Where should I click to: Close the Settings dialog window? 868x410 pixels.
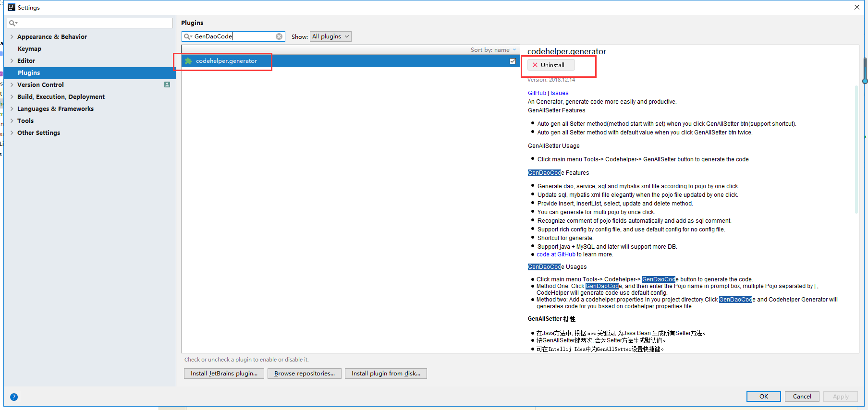(856, 7)
